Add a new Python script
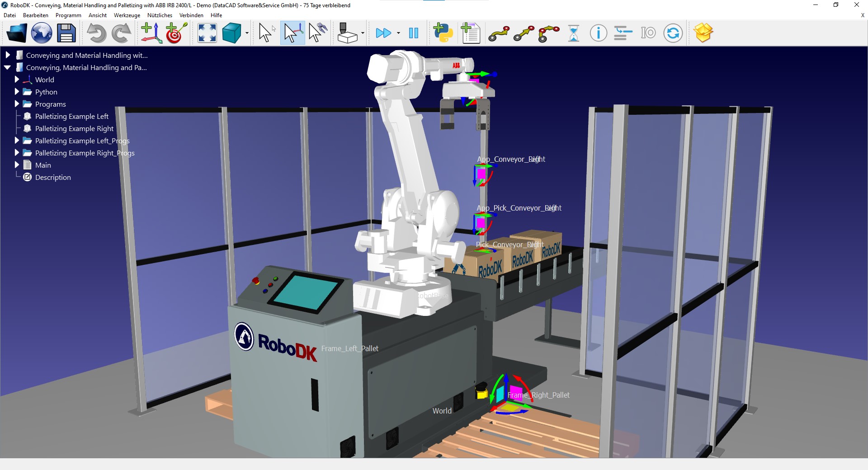Image resolution: width=868 pixels, height=470 pixels. [x=443, y=33]
